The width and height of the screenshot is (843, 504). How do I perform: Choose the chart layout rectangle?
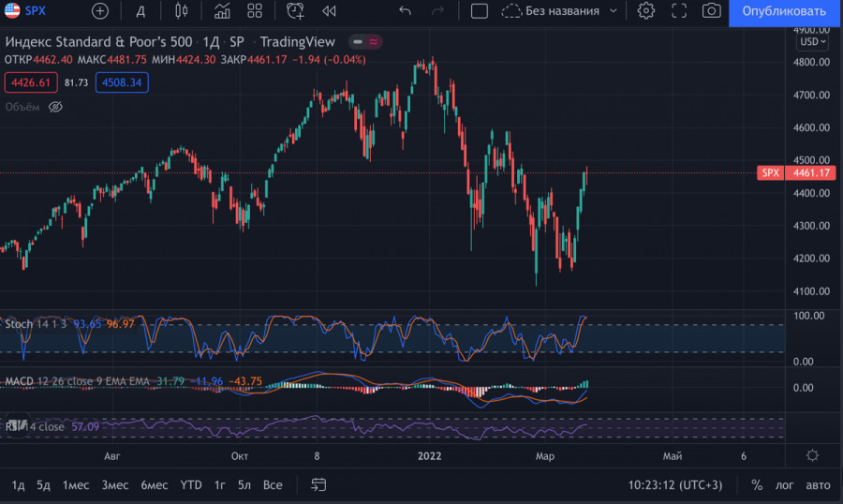pyautogui.click(x=479, y=10)
